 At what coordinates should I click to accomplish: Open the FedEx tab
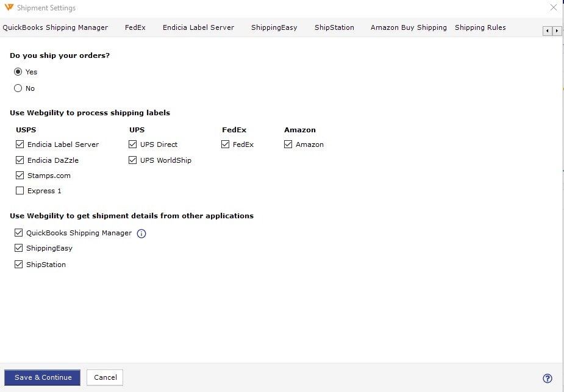point(135,27)
